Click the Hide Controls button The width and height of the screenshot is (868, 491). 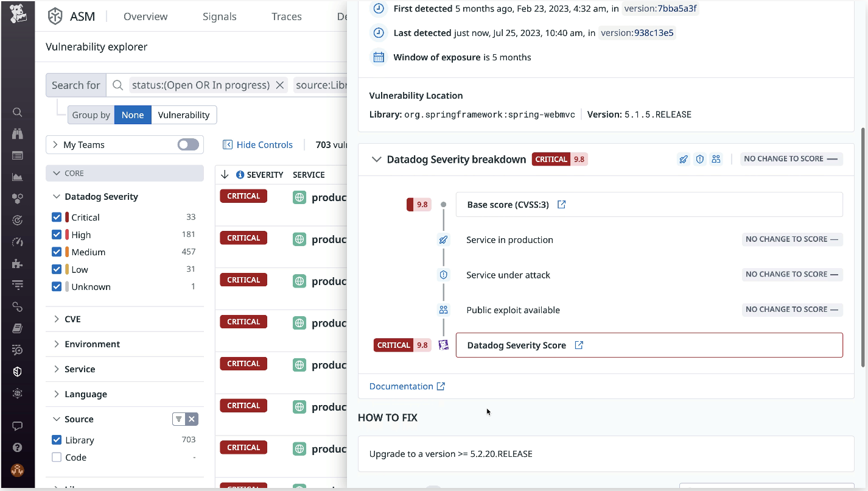258,145
